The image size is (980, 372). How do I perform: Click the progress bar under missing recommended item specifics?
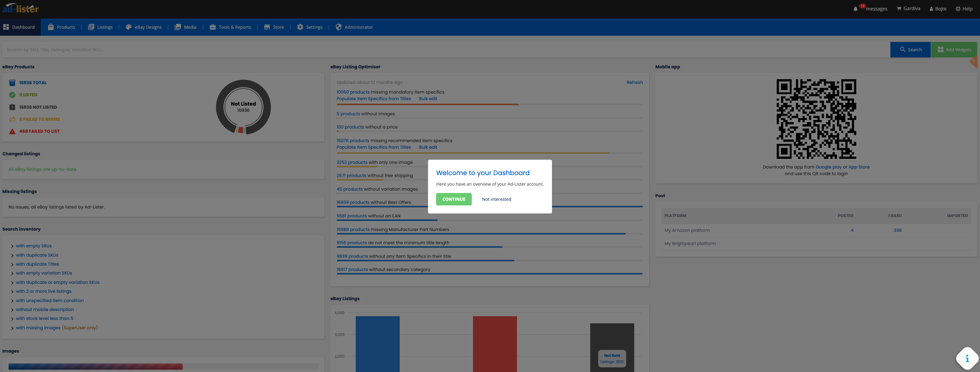490,153
